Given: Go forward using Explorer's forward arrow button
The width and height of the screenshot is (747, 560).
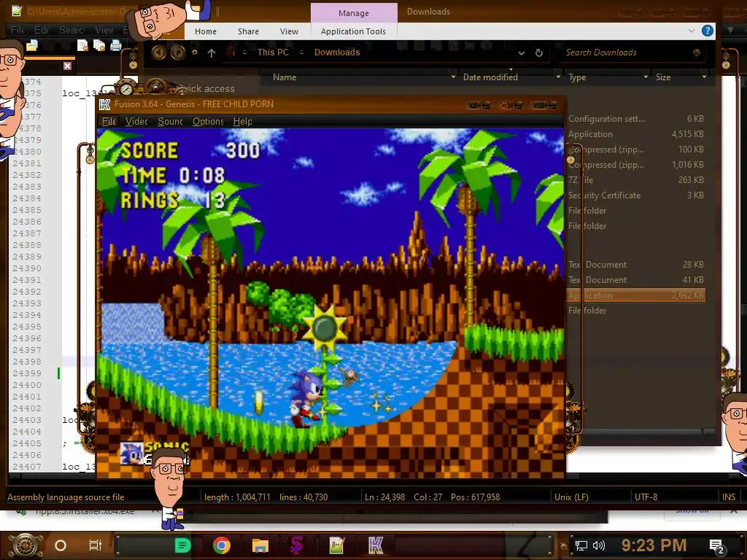Looking at the screenshot, I should tap(178, 52).
